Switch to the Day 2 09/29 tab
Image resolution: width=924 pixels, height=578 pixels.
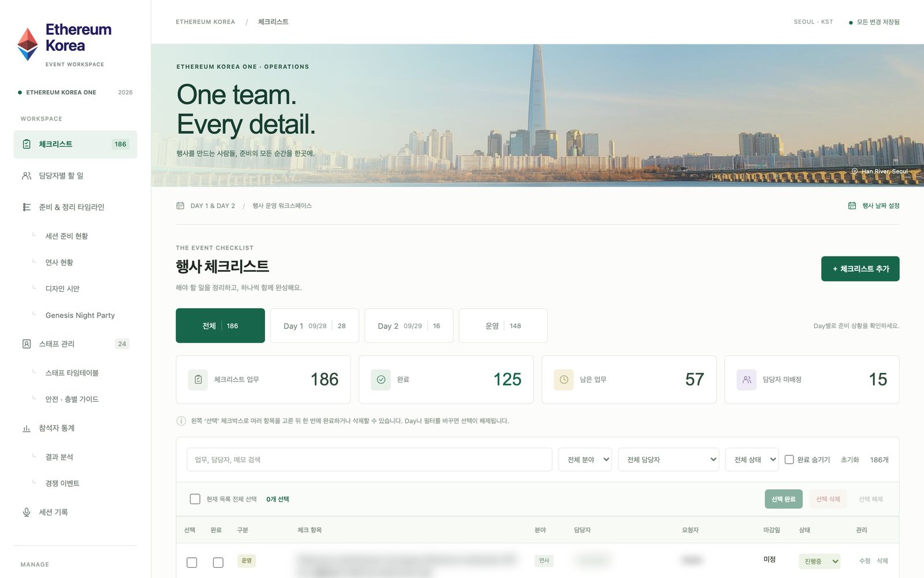point(409,325)
